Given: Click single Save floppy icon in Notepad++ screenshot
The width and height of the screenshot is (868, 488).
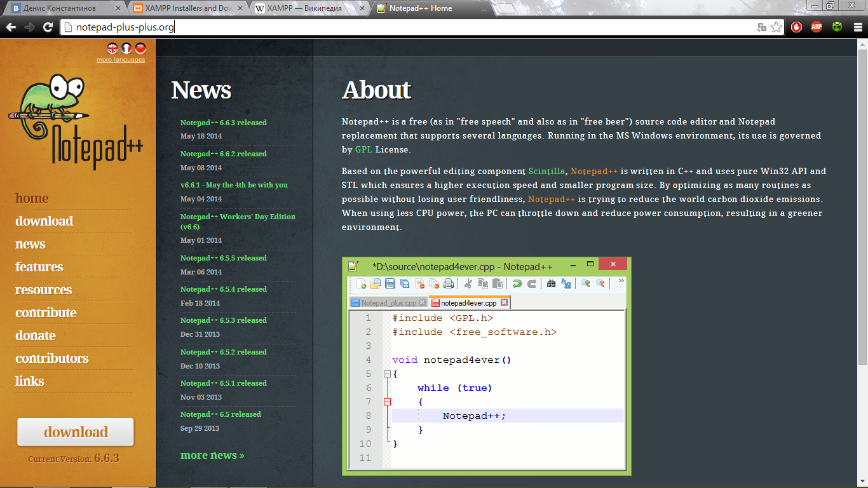Looking at the screenshot, I should coord(390,283).
